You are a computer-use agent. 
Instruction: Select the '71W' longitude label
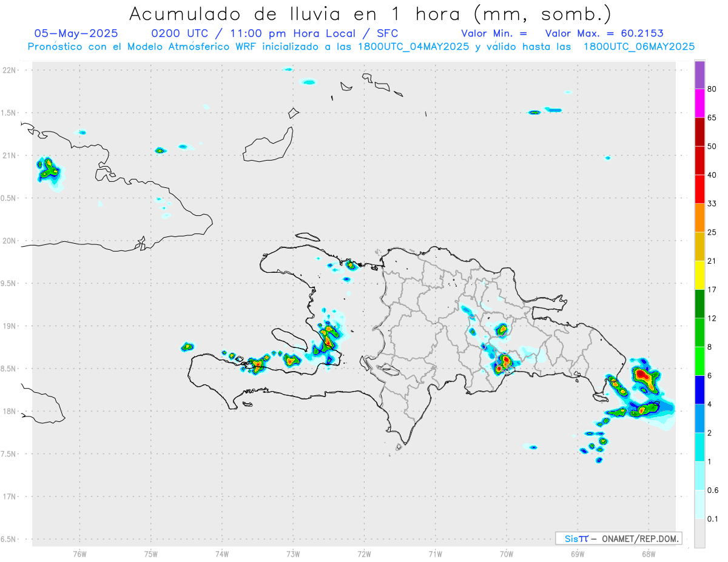point(435,553)
